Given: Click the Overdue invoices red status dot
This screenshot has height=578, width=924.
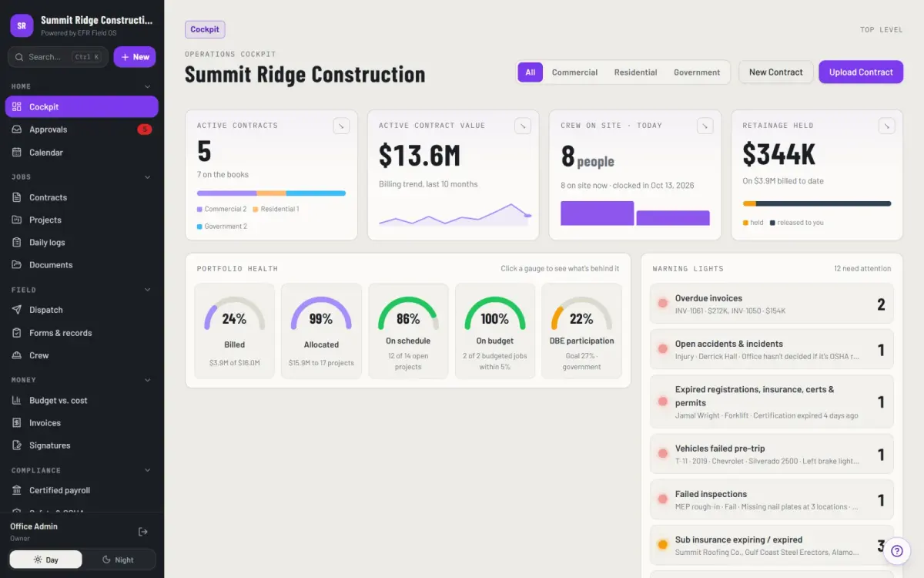Looking at the screenshot, I should click(x=662, y=304).
